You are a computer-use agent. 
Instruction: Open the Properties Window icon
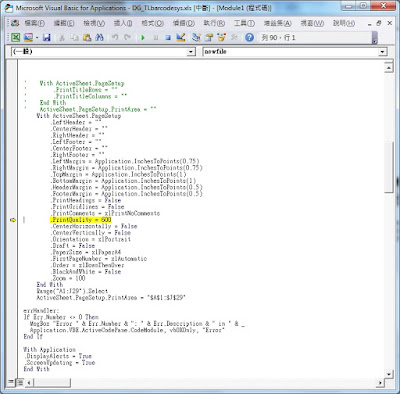(x=209, y=37)
